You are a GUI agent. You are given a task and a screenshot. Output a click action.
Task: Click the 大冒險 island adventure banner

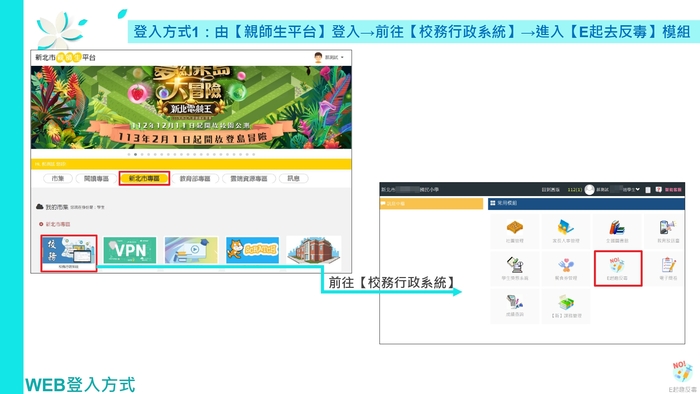191,107
